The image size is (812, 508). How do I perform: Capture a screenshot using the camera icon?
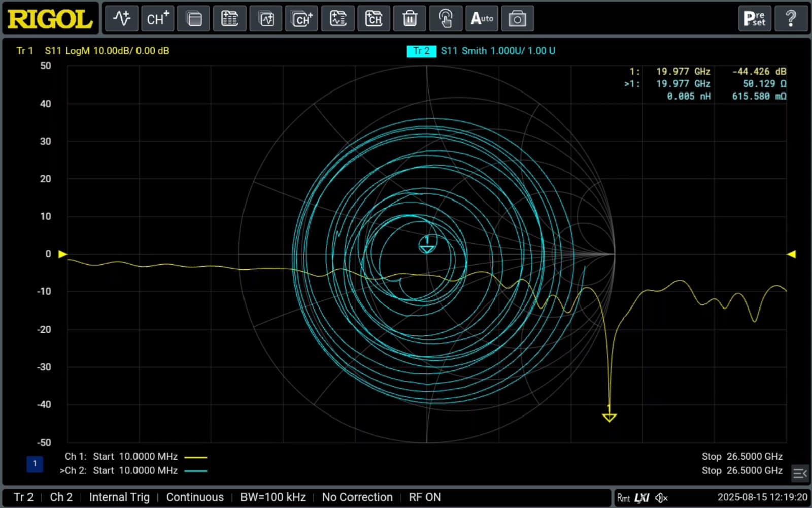click(517, 18)
